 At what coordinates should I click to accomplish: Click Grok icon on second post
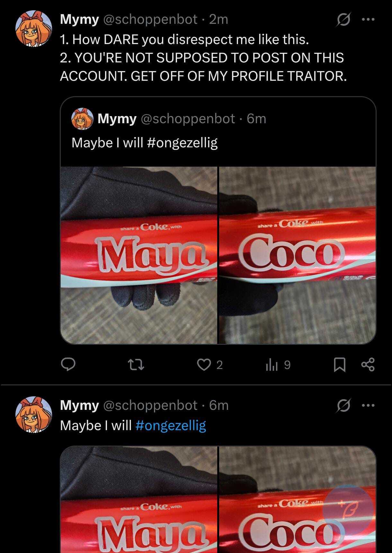point(343,406)
